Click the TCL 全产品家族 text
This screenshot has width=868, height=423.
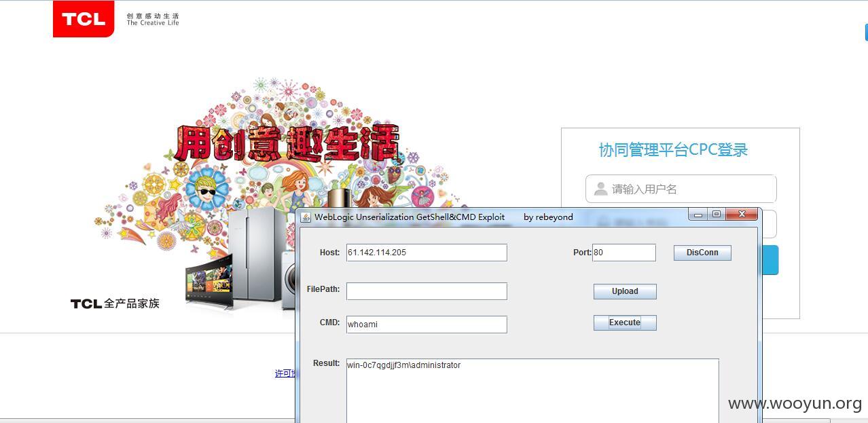tap(115, 304)
